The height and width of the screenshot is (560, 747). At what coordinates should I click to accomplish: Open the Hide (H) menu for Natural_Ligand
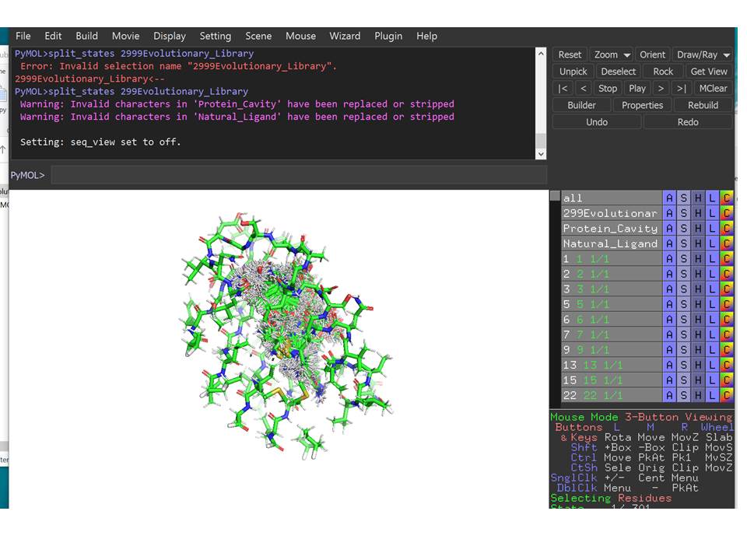698,243
